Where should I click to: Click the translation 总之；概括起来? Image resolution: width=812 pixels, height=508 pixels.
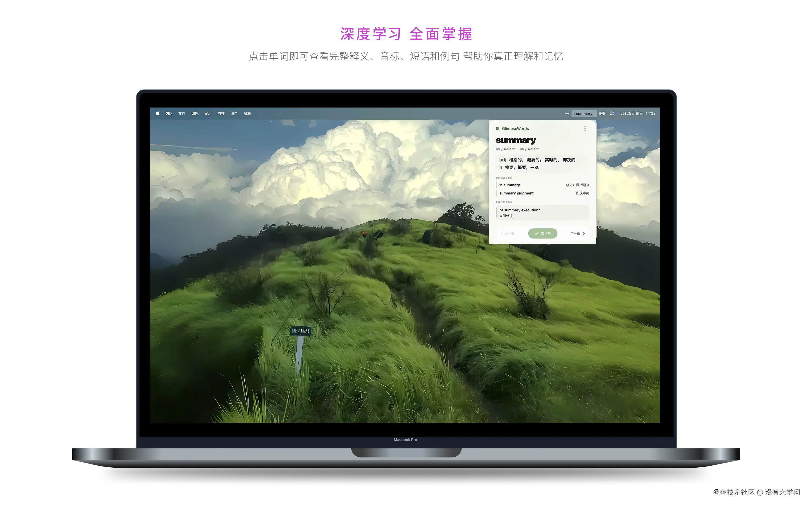(577, 185)
